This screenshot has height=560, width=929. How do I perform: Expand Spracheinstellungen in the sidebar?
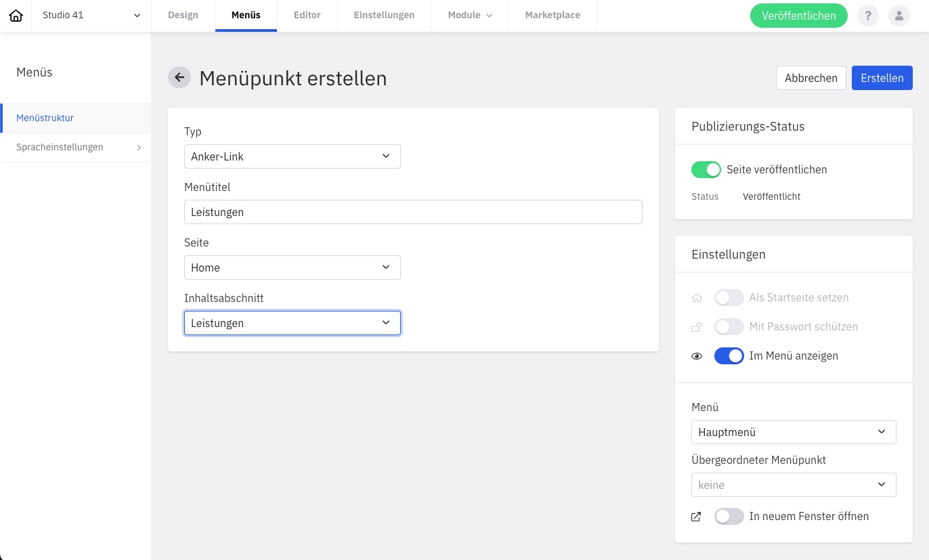tap(76, 148)
